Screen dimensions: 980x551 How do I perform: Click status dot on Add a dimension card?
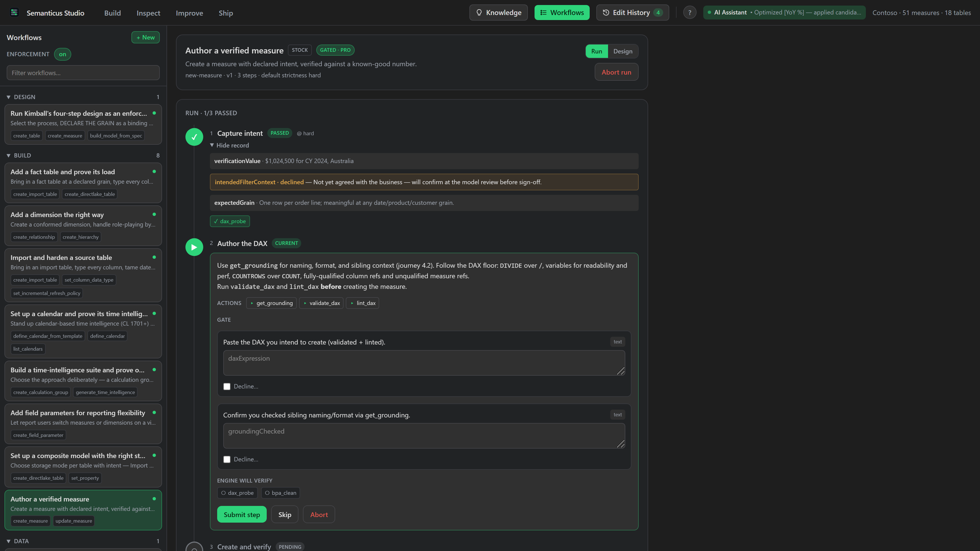click(154, 215)
